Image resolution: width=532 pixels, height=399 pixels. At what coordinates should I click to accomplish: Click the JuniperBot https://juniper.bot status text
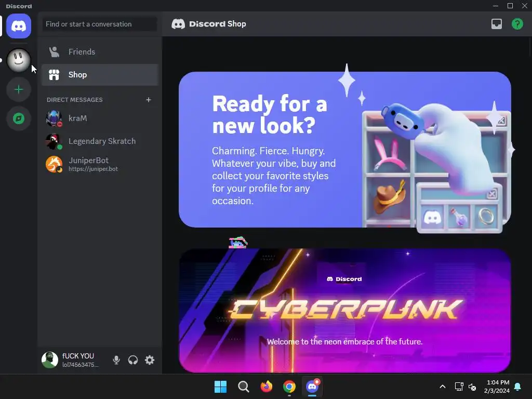pos(94,169)
